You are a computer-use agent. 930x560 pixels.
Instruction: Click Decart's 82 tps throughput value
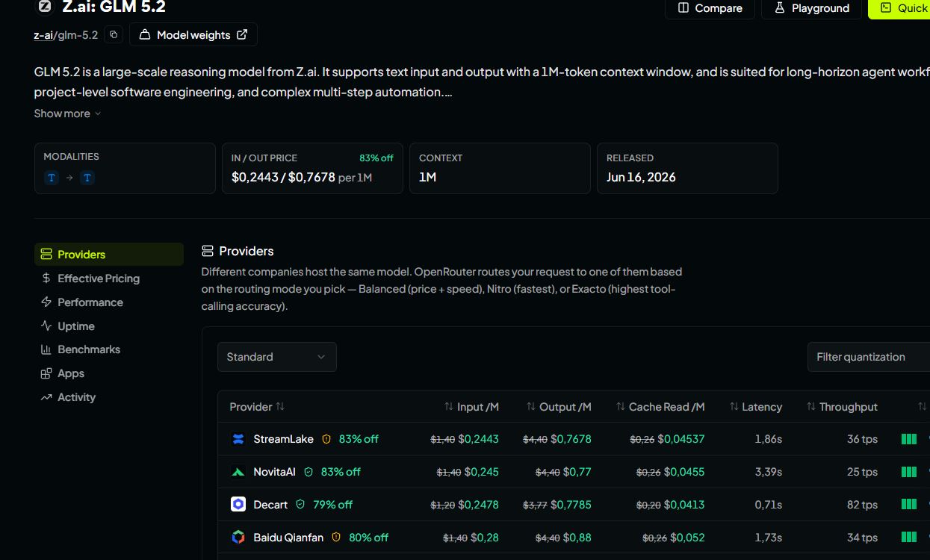(862, 505)
